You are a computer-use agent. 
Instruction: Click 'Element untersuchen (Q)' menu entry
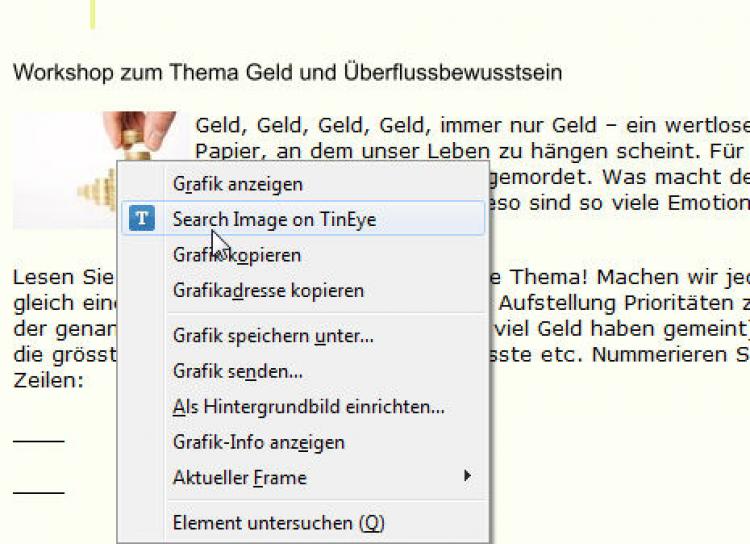coord(278,523)
